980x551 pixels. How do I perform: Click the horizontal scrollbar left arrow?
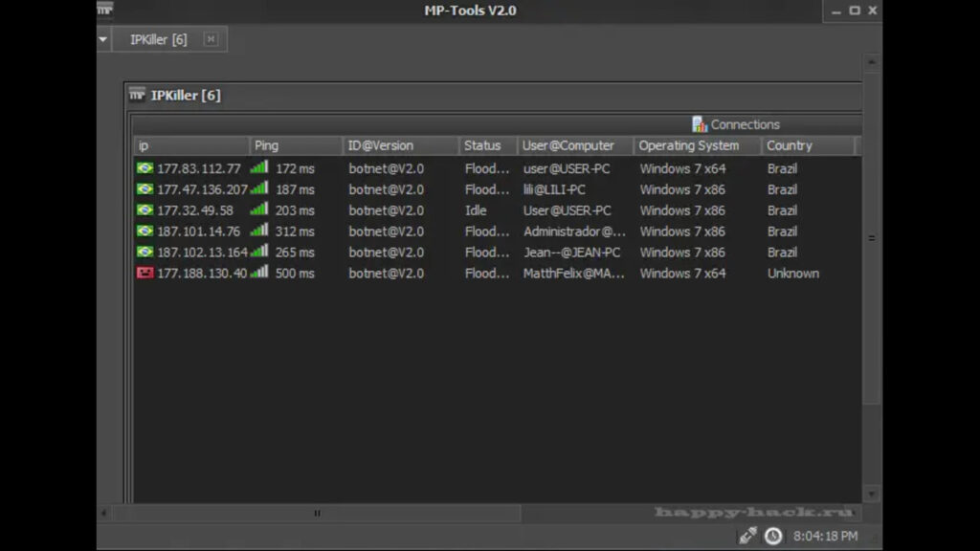coord(103,513)
